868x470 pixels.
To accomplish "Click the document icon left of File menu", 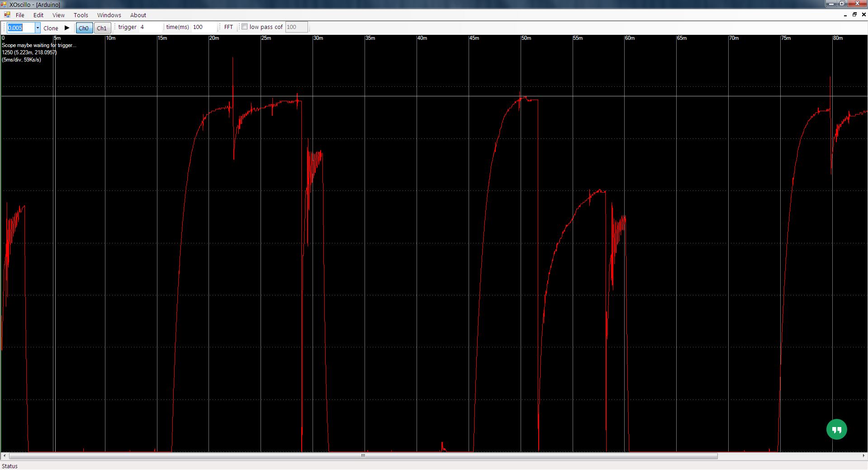I will point(7,15).
